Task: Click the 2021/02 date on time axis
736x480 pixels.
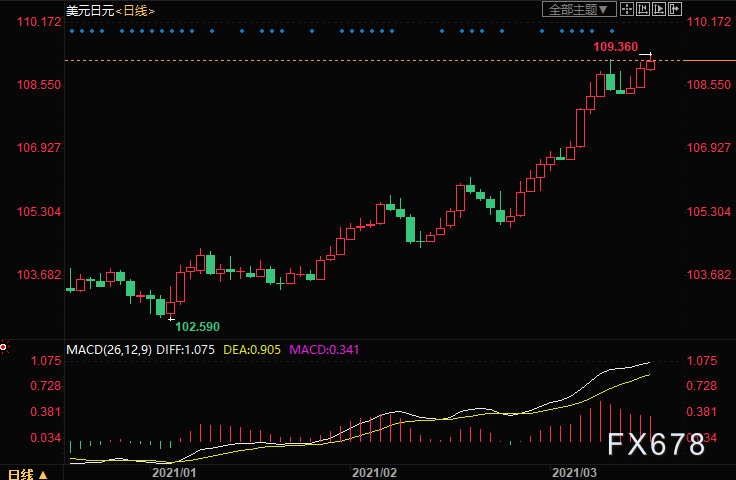Action: click(x=374, y=472)
